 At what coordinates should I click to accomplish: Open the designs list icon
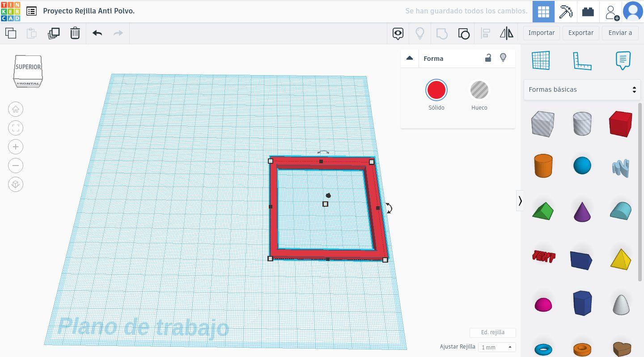click(x=31, y=11)
